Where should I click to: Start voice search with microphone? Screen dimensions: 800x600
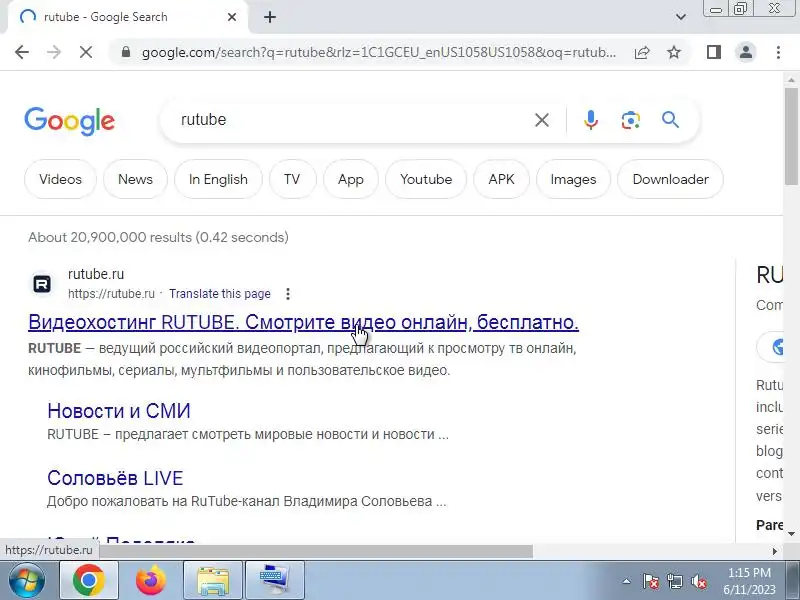click(591, 120)
